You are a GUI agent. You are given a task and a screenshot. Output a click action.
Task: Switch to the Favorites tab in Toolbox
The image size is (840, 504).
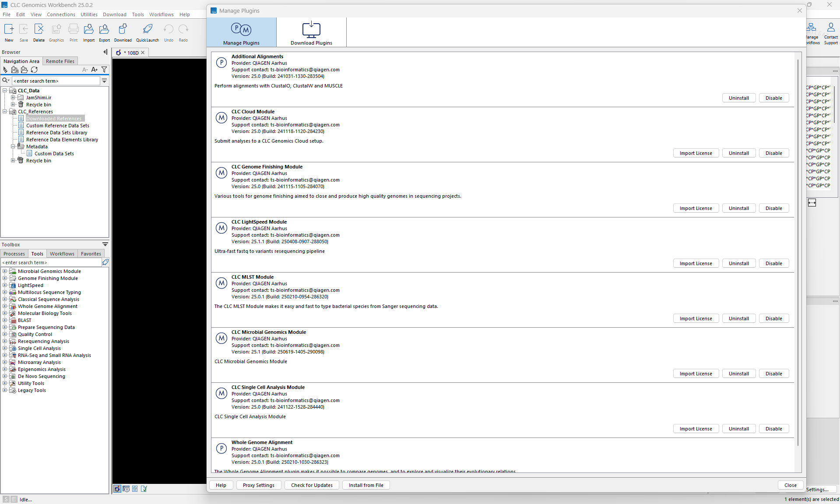coord(91,254)
